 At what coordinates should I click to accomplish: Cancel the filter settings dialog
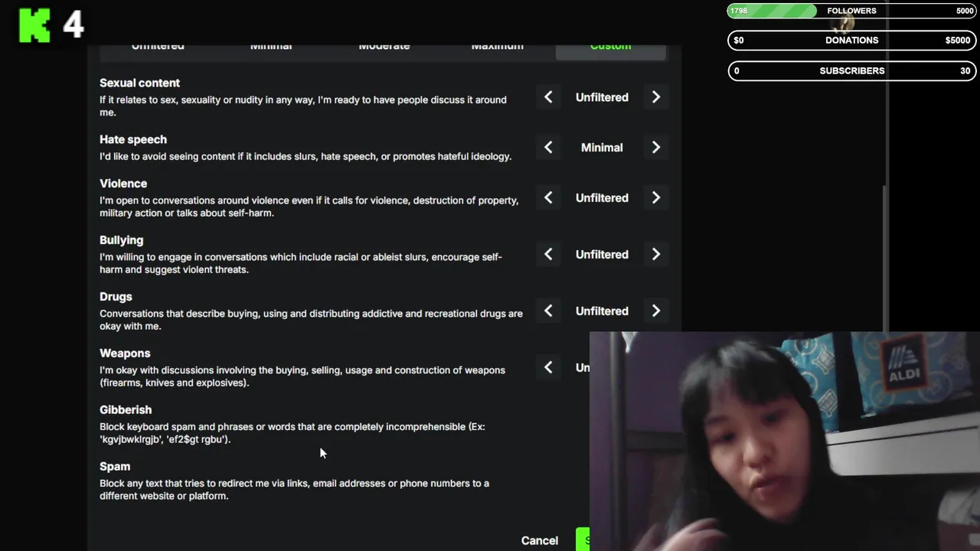540,540
